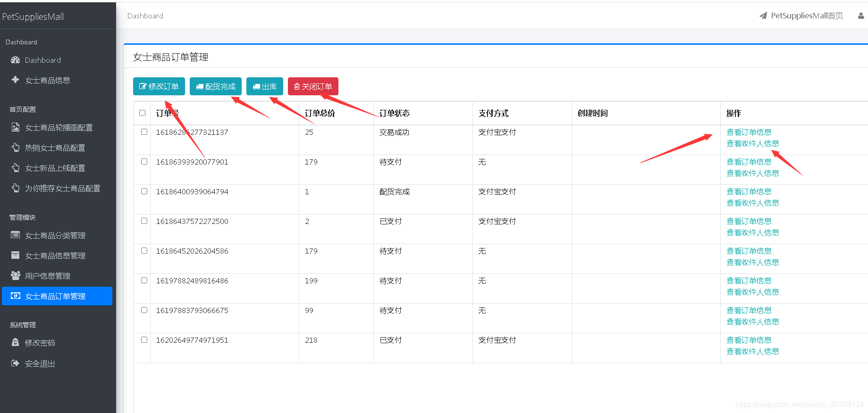Click the lock icon beside 修改密码

click(16, 342)
